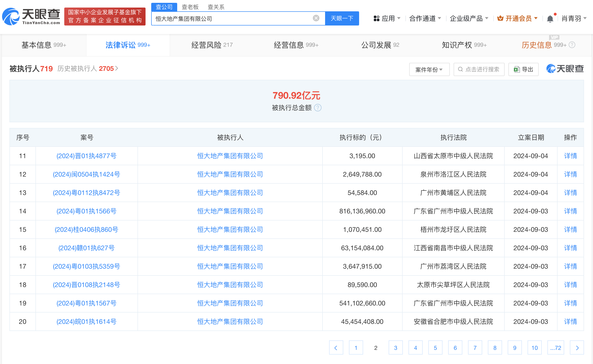This screenshot has width=593, height=364.
Task: Open the 案件年份 dropdown
Action: tap(429, 69)
